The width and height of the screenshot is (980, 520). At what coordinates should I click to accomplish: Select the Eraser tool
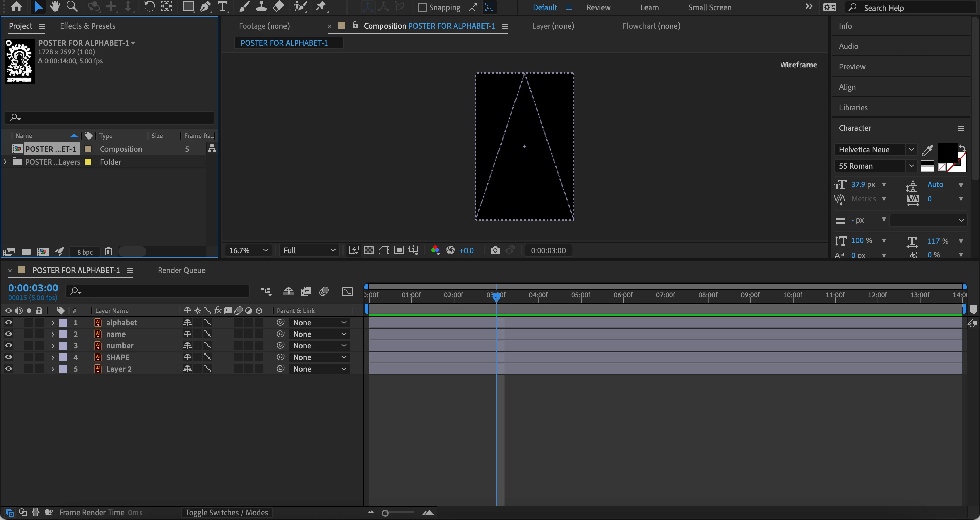tap(279, 6)
